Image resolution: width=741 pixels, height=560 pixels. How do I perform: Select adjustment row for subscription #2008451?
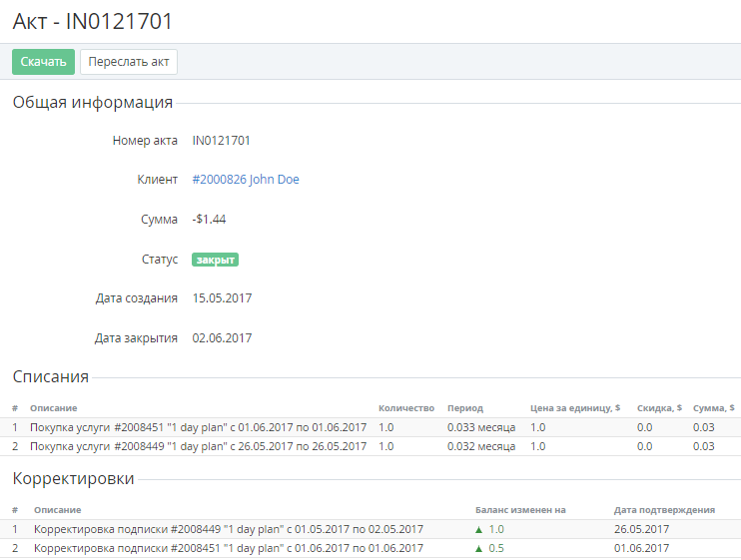(229, 548)
